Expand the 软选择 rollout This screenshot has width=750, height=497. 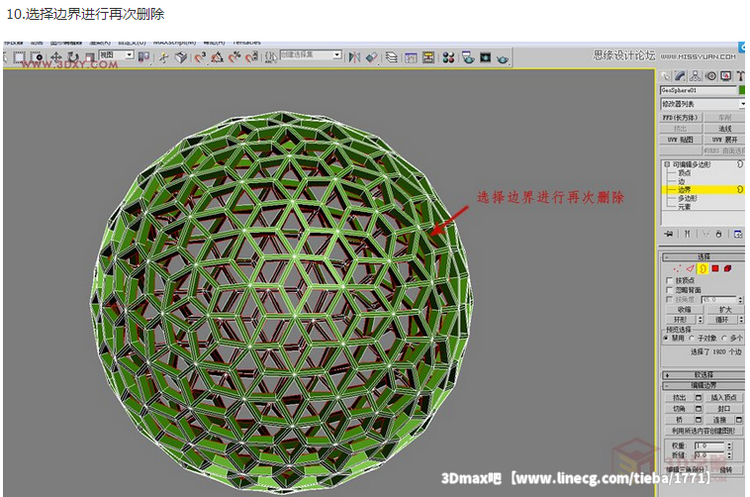pos(703,375)
